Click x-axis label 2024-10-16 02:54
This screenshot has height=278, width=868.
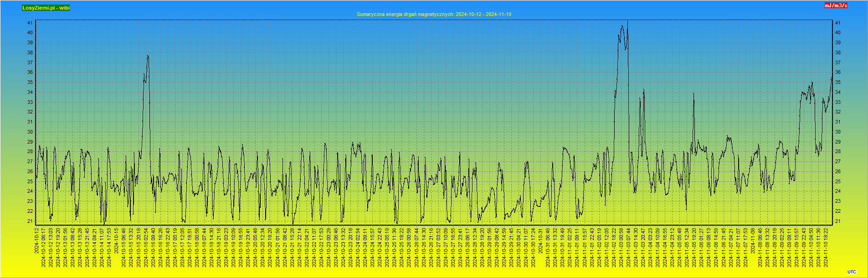[146, 247]
